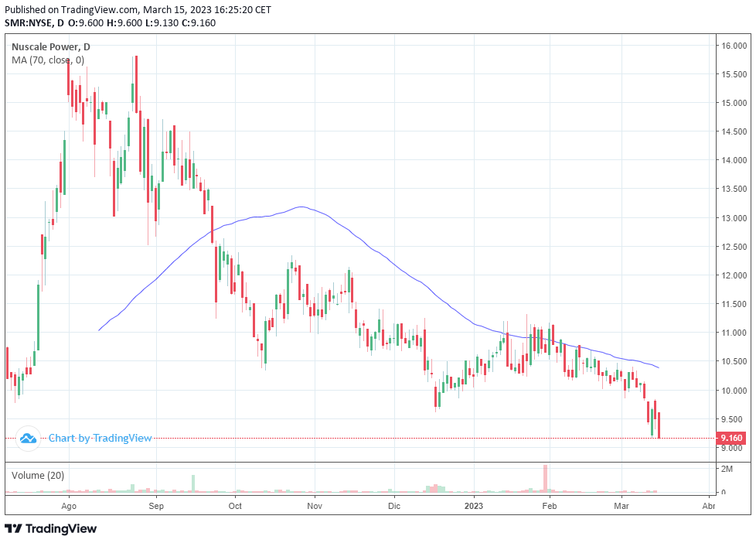Viewport: 756px width, 543px height.
Task: Click the 2M volume axis label
Action: (727, 469)
